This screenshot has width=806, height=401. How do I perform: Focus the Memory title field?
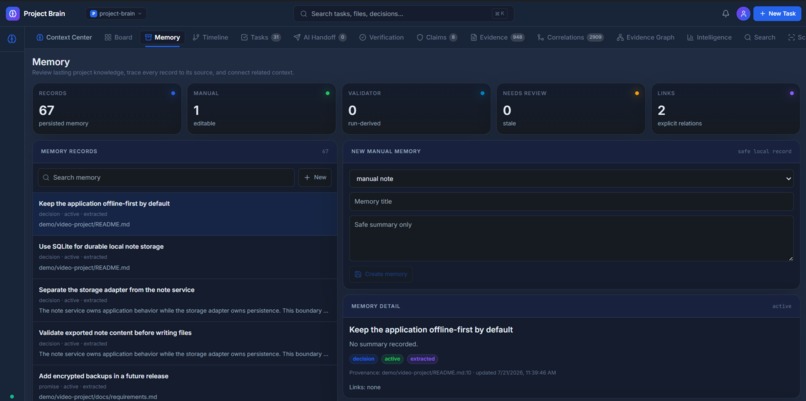click(571, 202)
